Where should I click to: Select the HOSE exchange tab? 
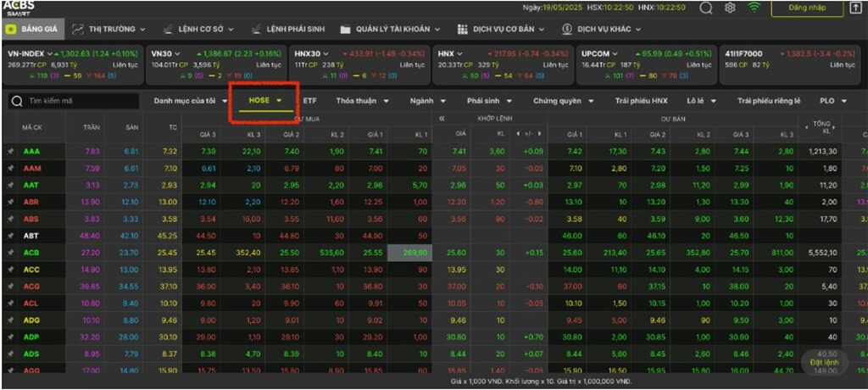click(265, 101)
